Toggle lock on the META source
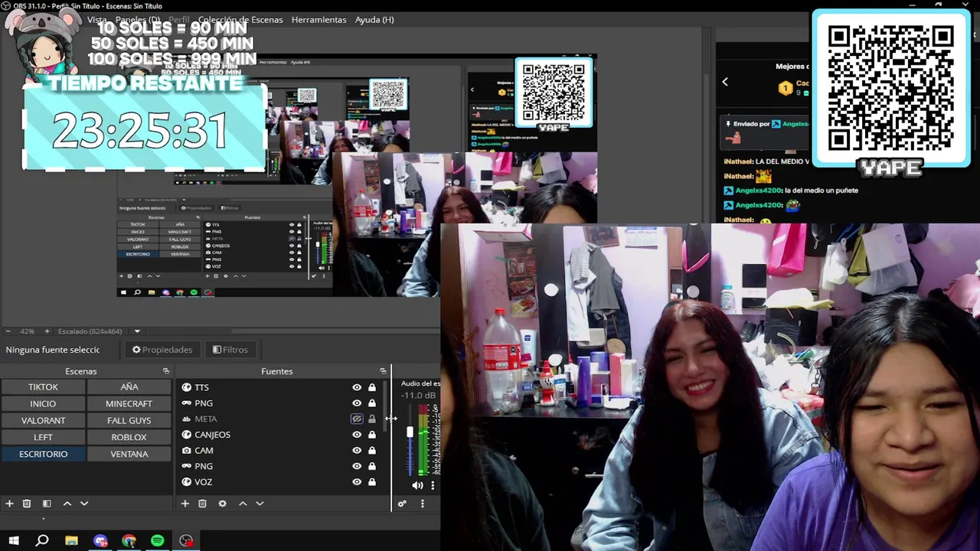This screenshot has height=551, width=980. (x=372, y=419)
